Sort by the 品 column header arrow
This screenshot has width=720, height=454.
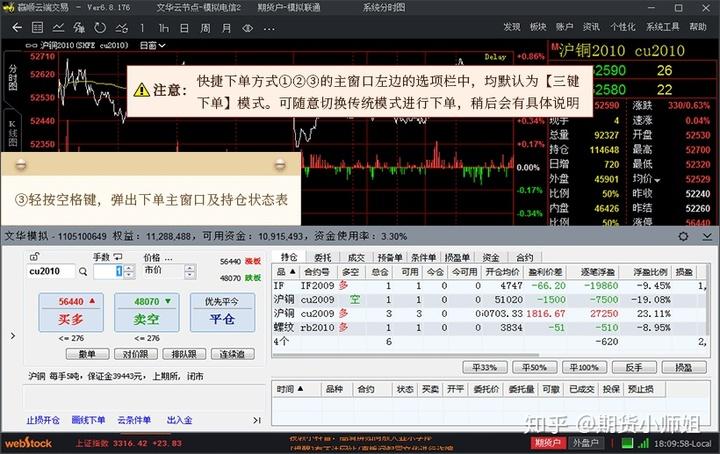point(292,272)
